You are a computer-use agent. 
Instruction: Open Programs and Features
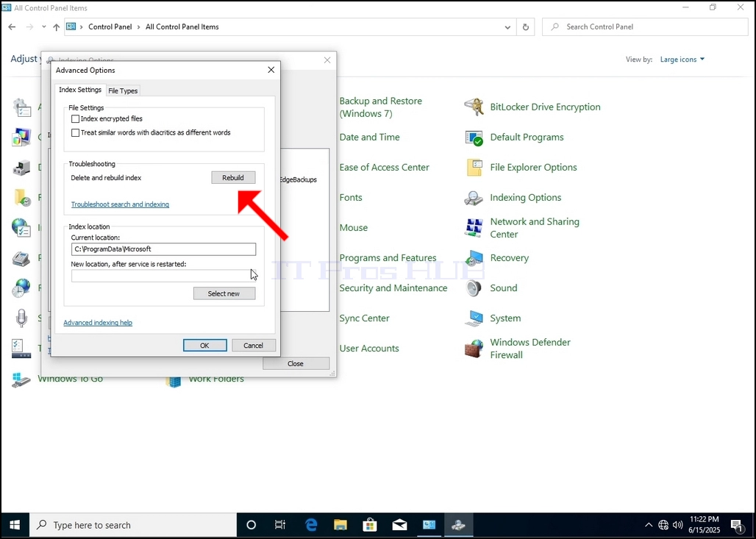(x=388, y=258)
